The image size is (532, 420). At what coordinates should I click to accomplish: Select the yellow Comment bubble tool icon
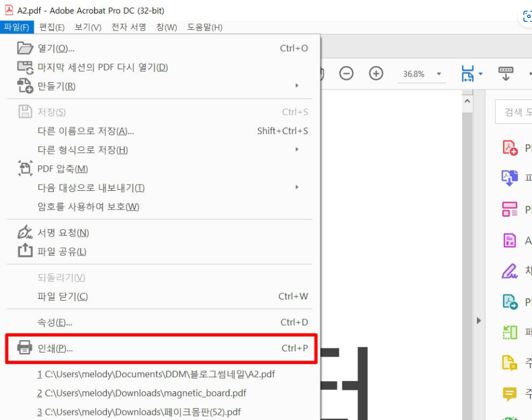(x=509, y=394)
